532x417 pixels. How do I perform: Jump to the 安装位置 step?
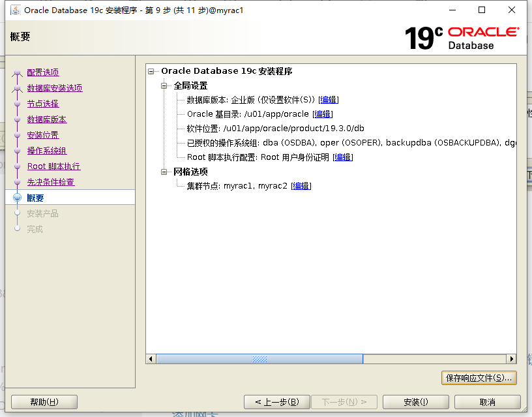(43, 135)
